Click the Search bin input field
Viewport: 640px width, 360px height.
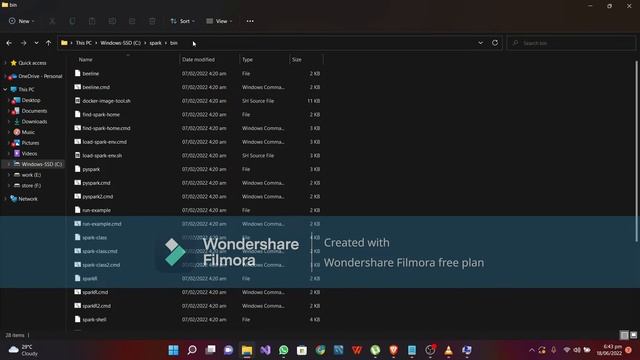pyautogui.click(x=571, y=43)
